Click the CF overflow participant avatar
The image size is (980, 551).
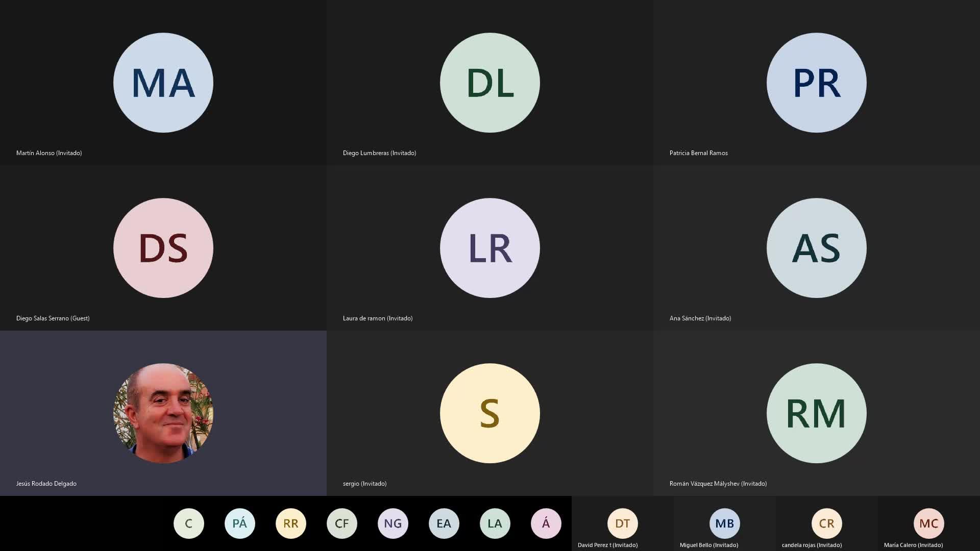point(342,523)
